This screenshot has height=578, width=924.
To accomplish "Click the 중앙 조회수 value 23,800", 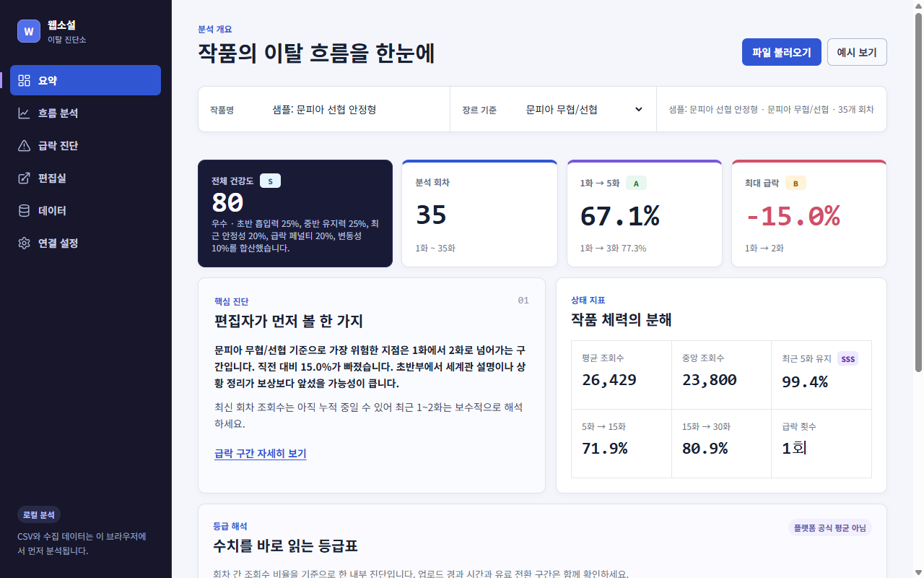I will tap(710, 380).
